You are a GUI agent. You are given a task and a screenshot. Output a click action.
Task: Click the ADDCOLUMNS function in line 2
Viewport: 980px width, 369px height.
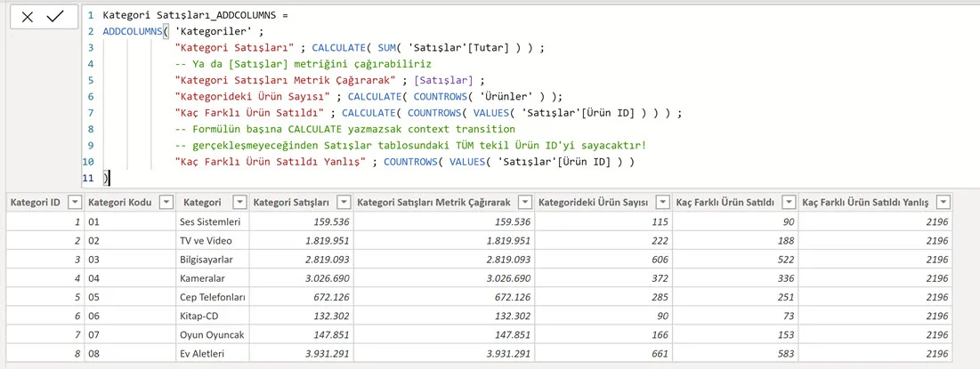pyautogui.click(x=129, y=31)
